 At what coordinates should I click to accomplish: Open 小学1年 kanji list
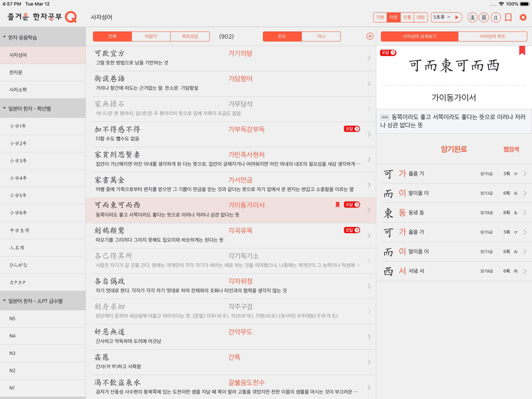43,126
